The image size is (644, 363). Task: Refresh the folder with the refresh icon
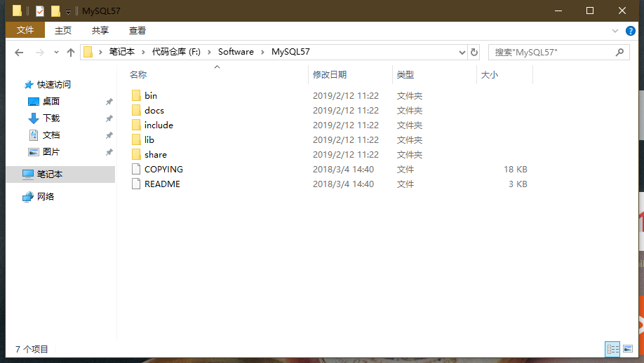click(x=474, y=53)
